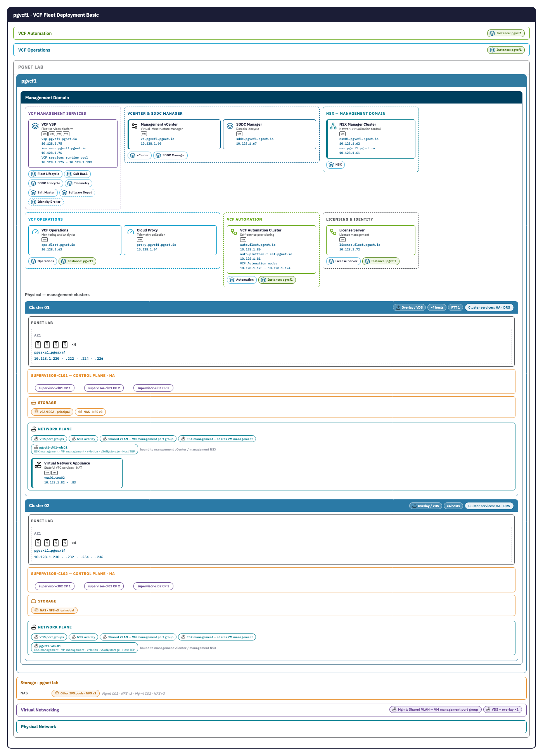Image resolution: width=543 pixels, height=756 pixels.
Task: Select the Telemetry badge
Action: 78,183
